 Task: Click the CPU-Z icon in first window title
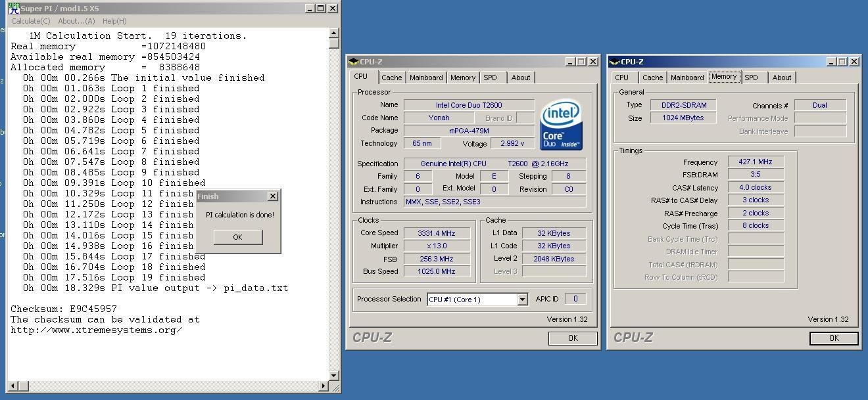(x=354, y=62)
